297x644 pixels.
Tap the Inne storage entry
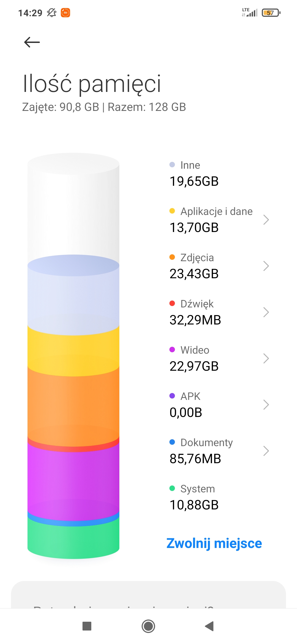pos(194,173)
